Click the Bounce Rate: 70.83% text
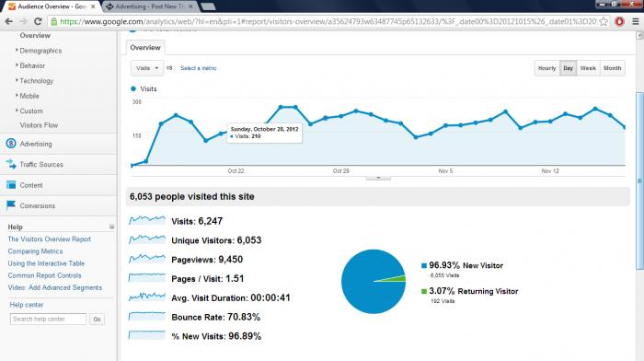 [x=215, y=317]
